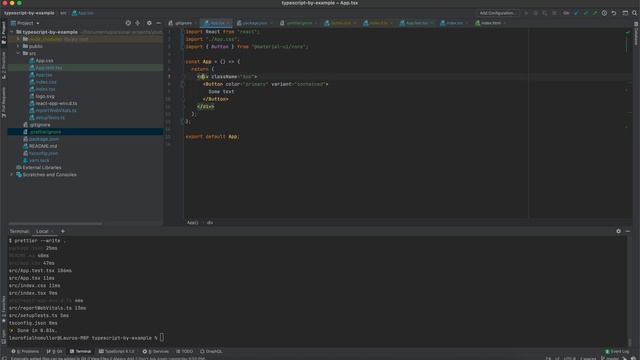Toggle Favorites side tool window

(4, 310)
